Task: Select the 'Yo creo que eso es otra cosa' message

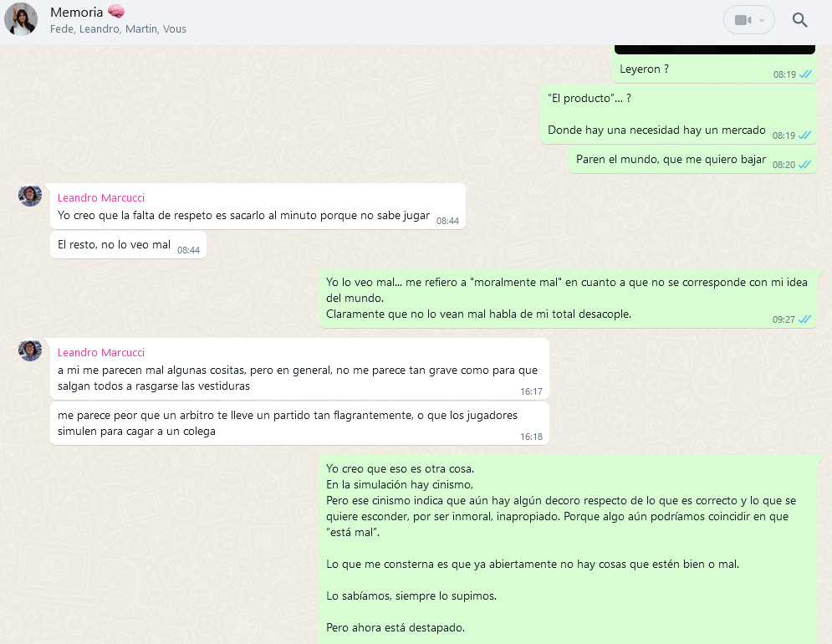Action: [x=568, y=549]
